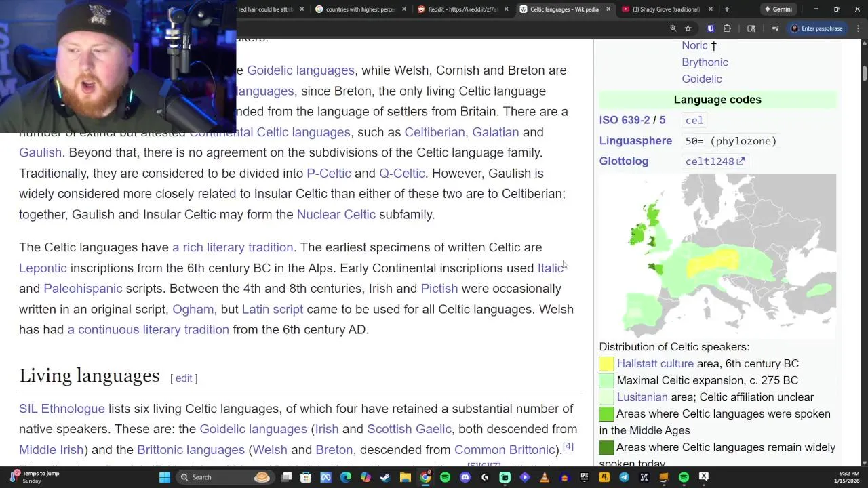
Task: Open the Linguasphere link
Action: 635,141
